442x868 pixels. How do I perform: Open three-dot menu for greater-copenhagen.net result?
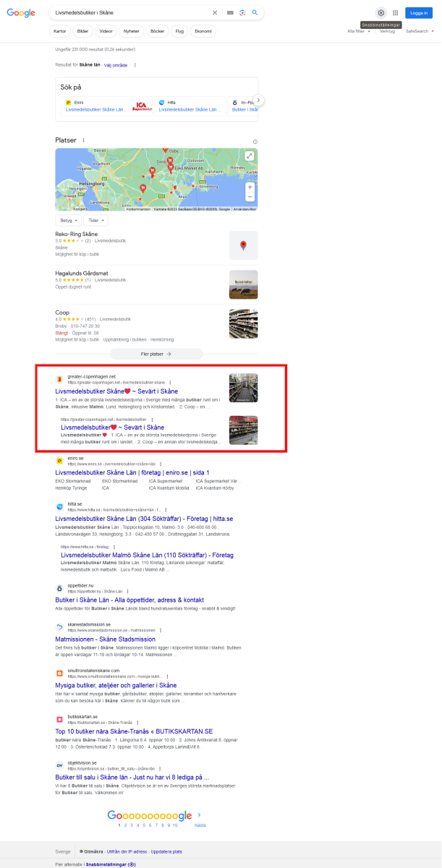(x=169, y=382)
